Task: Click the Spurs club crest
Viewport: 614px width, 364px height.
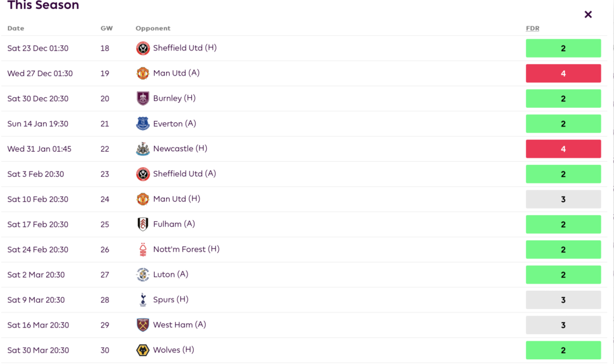Action: [x=143, y=300]
